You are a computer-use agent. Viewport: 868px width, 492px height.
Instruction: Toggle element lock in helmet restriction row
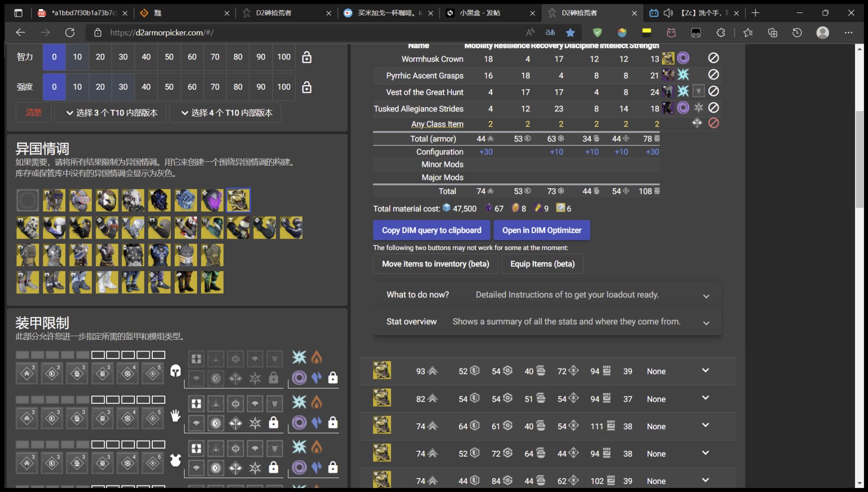(x=333, y=378)
